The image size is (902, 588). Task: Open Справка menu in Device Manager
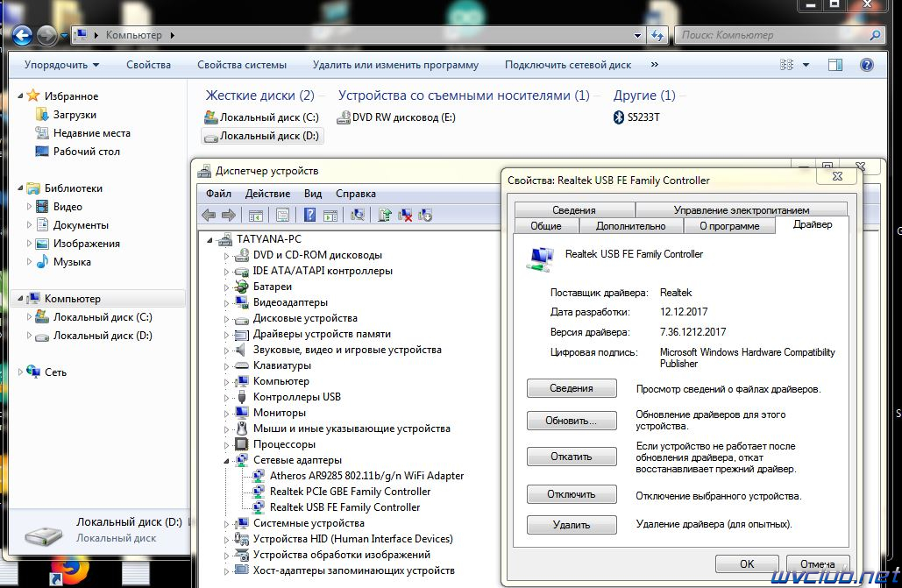tap(356, 194)
